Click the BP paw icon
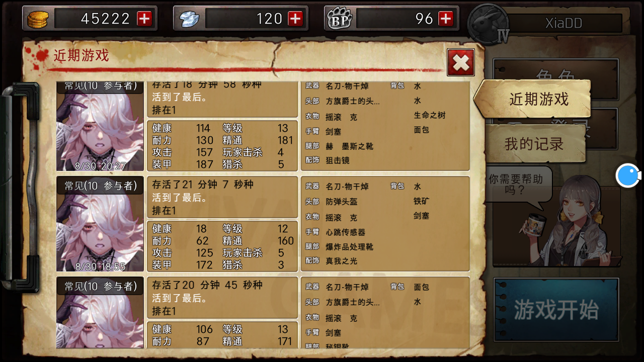Viewport: 644px width, 362px height. pos(340,19)
